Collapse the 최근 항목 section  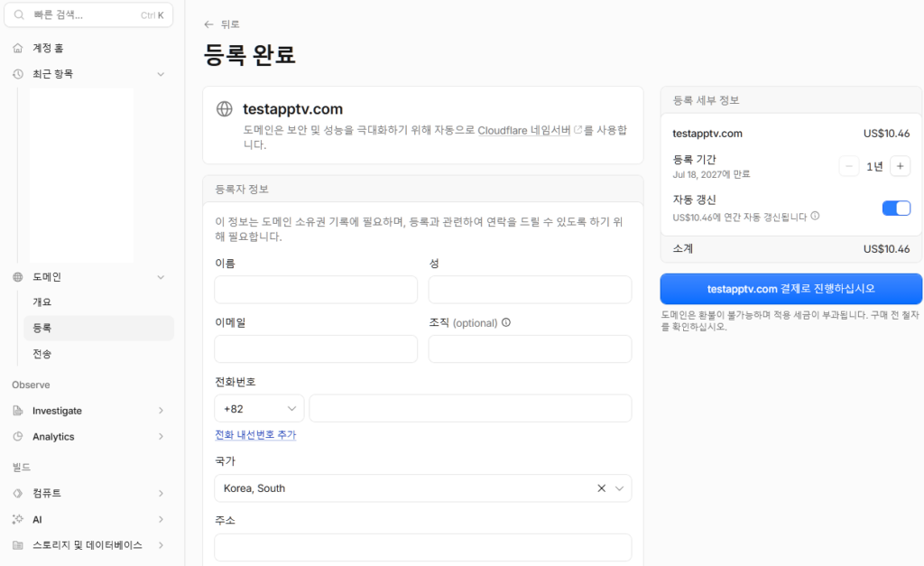tap(161, 74)
